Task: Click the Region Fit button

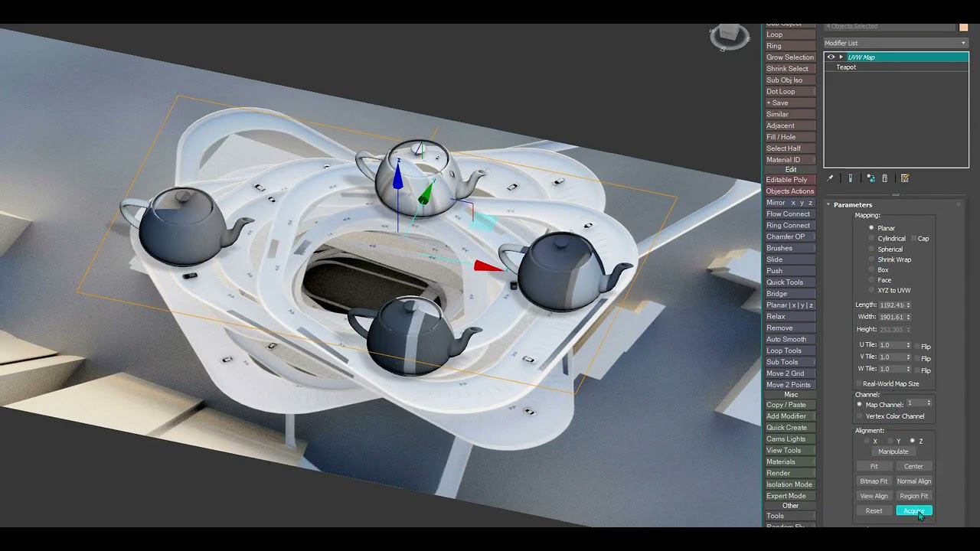Action: point(913,496)
